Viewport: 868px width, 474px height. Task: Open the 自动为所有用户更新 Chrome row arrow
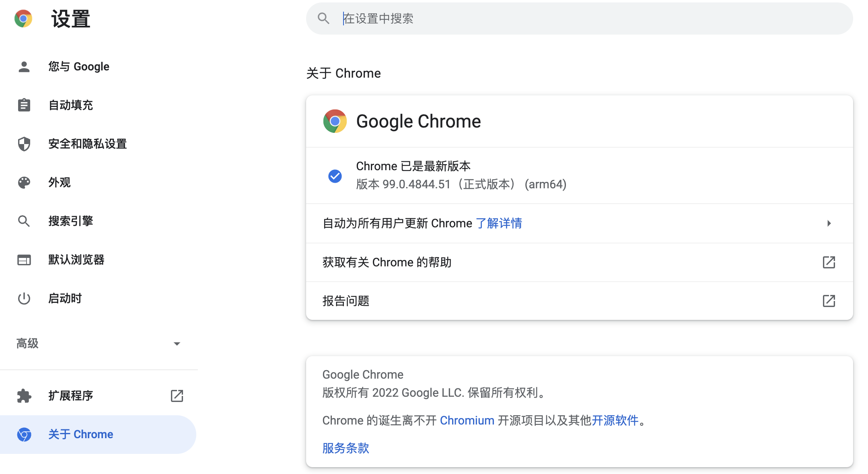point(829,223)
